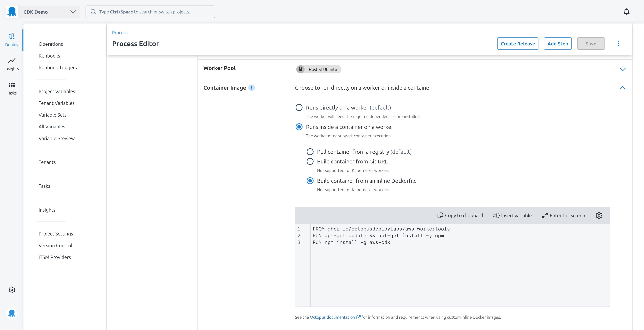644x330 pixels.
Task: Expand the CDK Demo project switcher
Action: [x=73, y=12]
